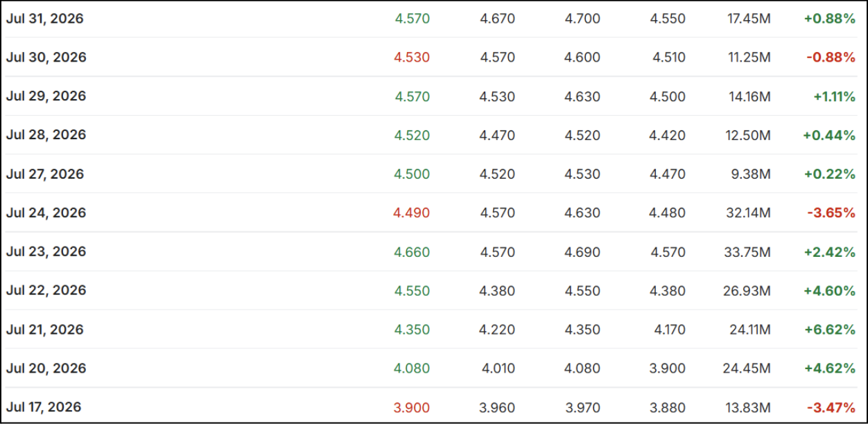This screenshot has width=868, height=428.
Task: Select the 4.690 high value on Jul 23
Action: 582,252
